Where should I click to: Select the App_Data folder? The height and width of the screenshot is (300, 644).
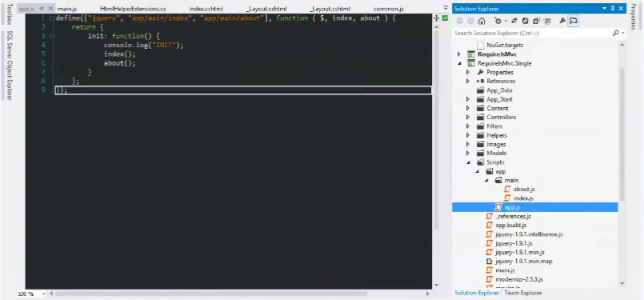pos(499,90)
